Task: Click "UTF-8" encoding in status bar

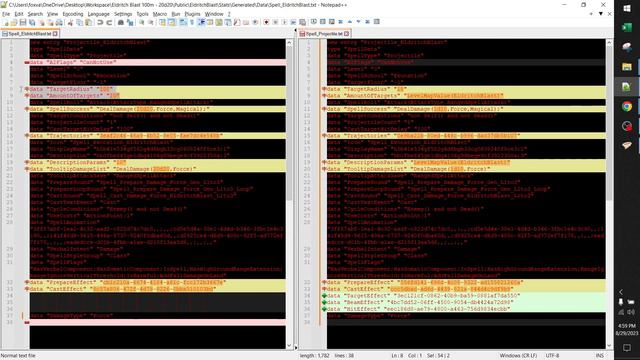Action: coord(552,356)
